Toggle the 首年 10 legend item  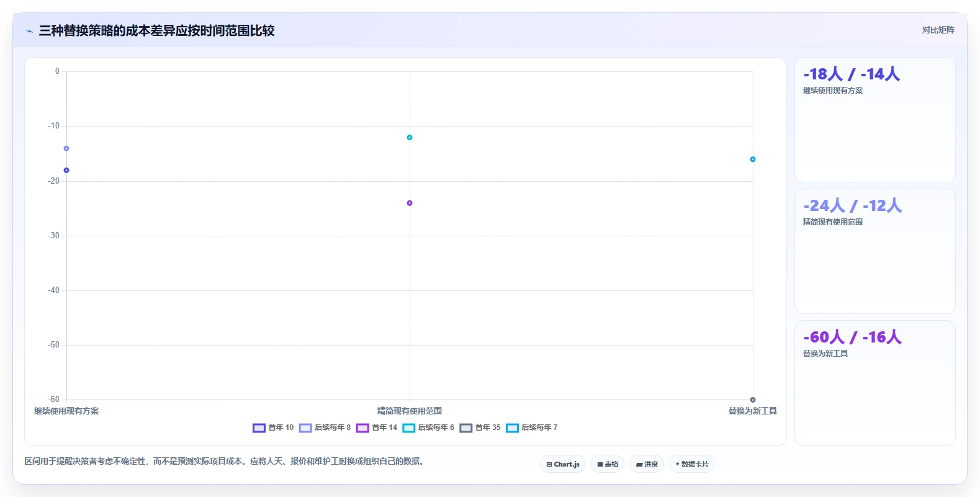[x=273, y=428]
